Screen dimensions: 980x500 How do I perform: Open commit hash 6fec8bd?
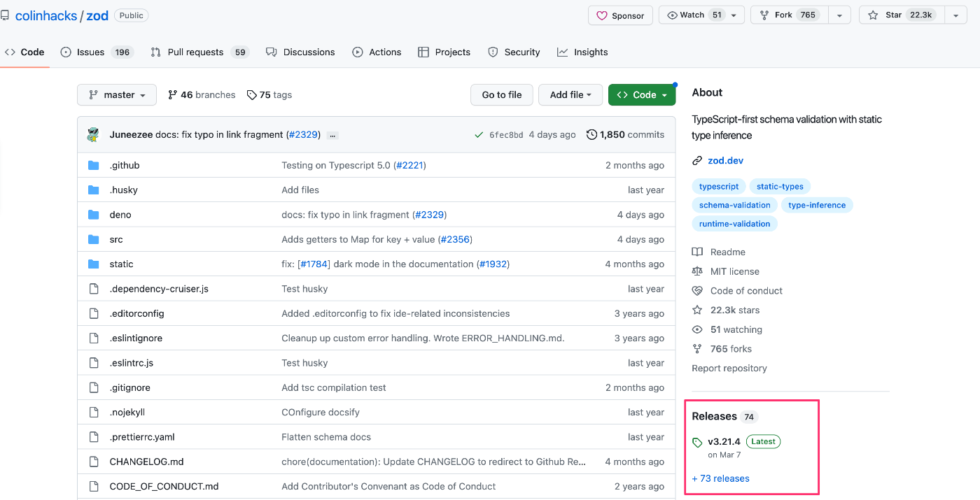pyautogui.click(x=506, y=135)
